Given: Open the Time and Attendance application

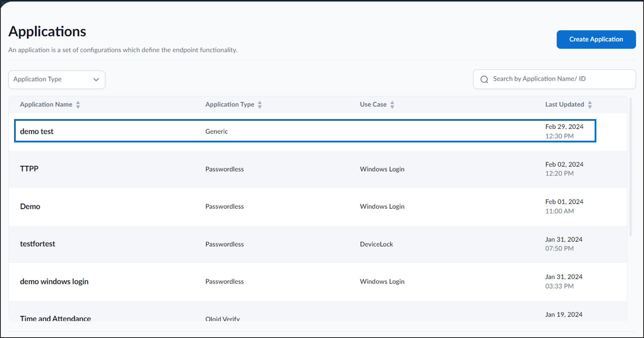Looking at the screenshot, I should click(x=55, y=318).
